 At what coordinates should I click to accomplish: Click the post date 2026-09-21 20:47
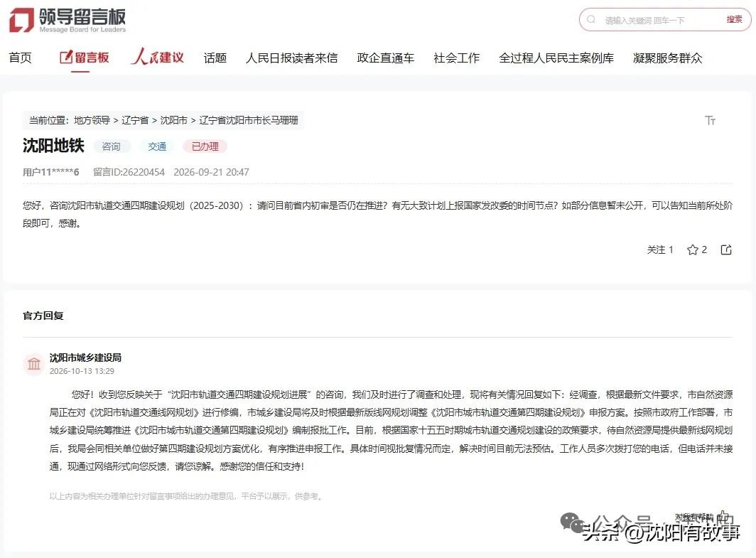pos(211,172)
